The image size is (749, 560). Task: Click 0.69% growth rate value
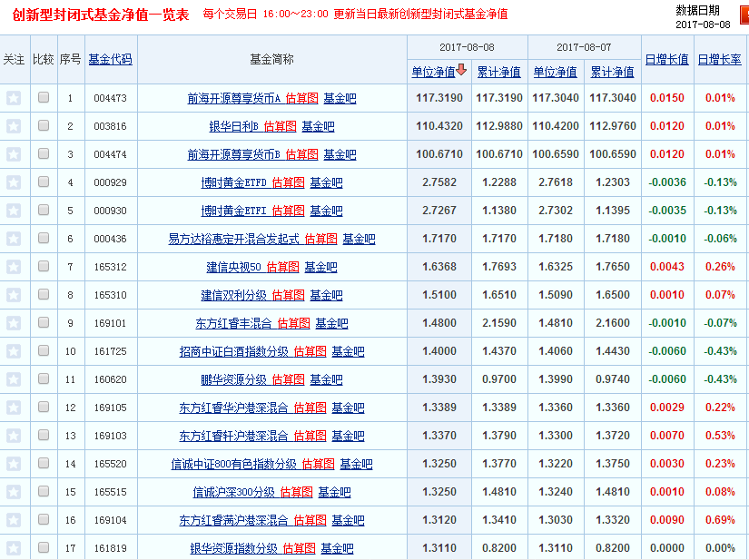click(720, 520)
